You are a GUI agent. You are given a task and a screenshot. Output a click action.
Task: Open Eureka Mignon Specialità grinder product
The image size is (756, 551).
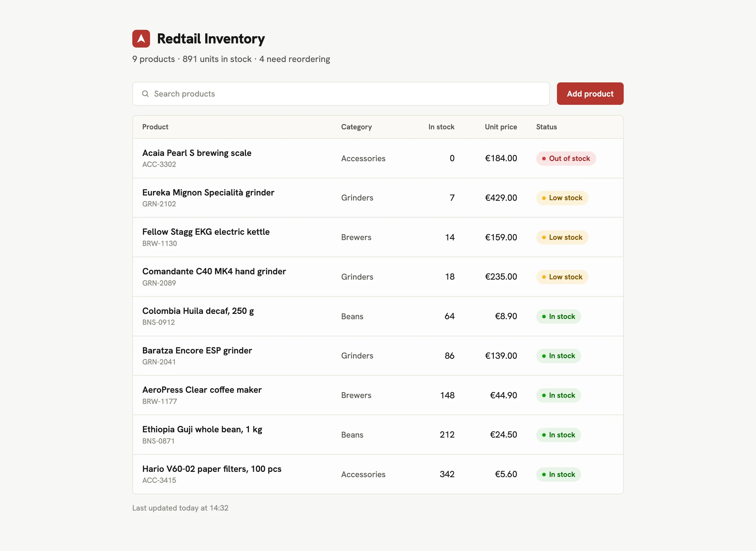[208, 193]
